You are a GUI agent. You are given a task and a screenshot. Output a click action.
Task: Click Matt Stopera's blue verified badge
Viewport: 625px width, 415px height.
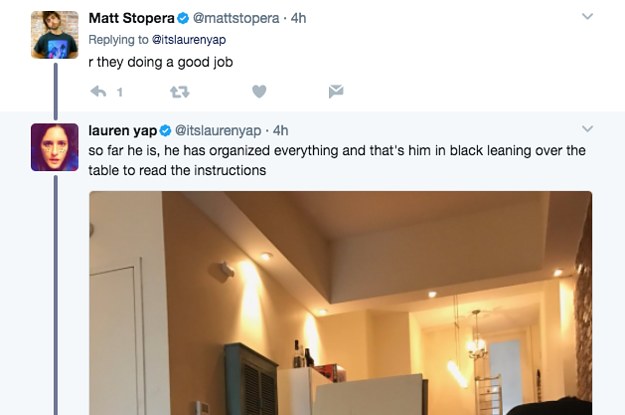183,18
